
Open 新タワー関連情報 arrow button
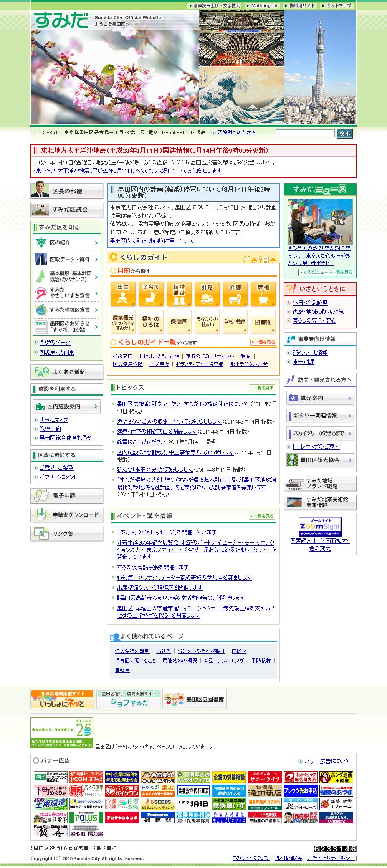pyautogui.click(x=320, y=416)
